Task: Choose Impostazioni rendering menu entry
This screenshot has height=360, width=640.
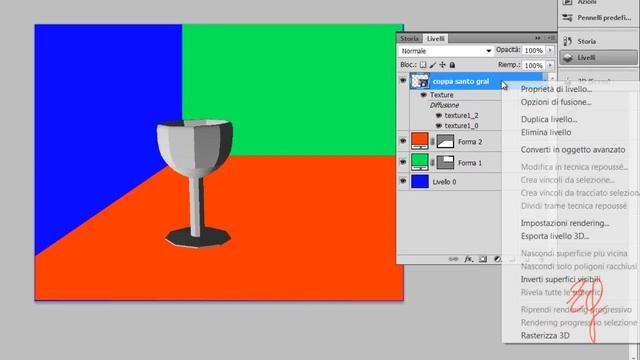Action: (x=565, y=223)
